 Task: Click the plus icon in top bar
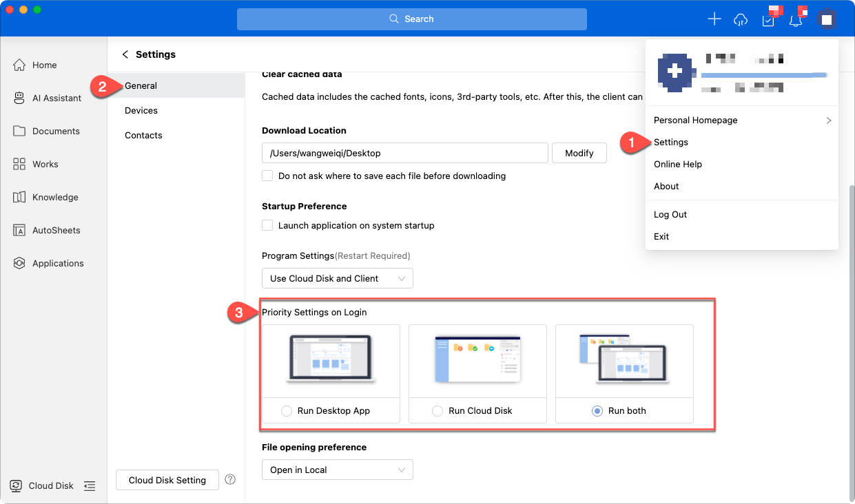click(x=714, y=19)
